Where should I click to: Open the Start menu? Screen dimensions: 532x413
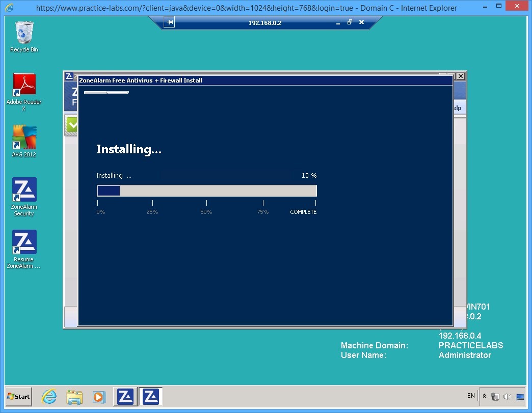[18, 396]
